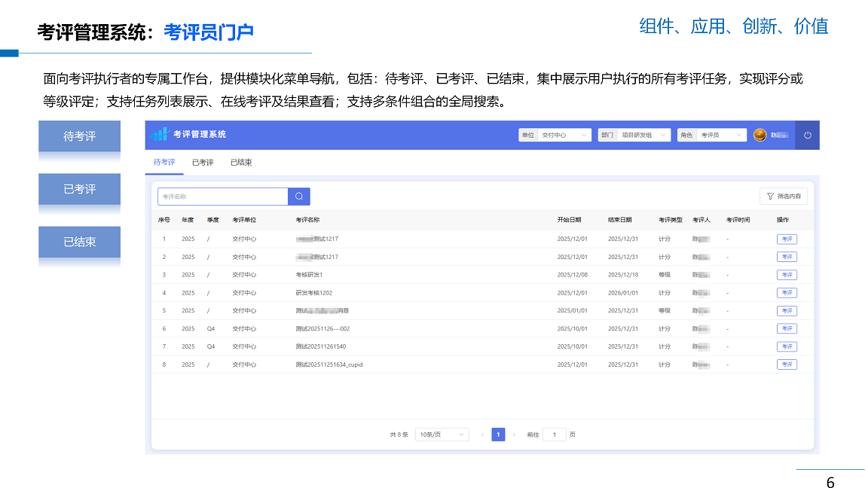Switch to the 已考评 tab
Viewport: 868px width, 488px height.
[203, 163]
